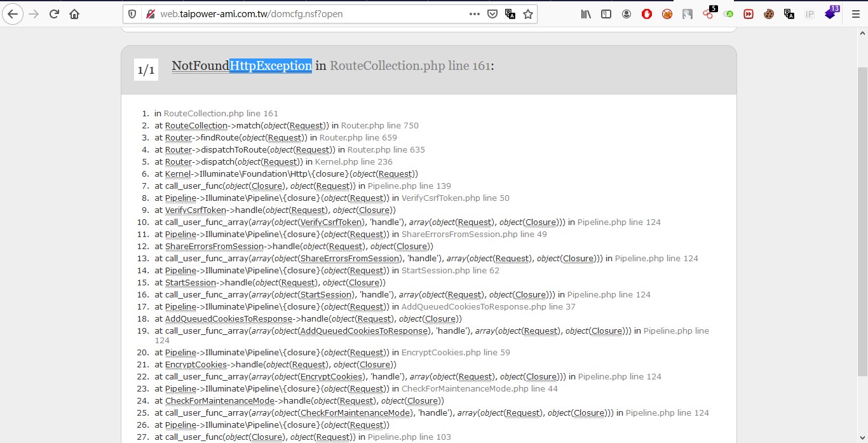Click 'Kernel' in trace line 6
868x443 pixels.
point(178,174)
